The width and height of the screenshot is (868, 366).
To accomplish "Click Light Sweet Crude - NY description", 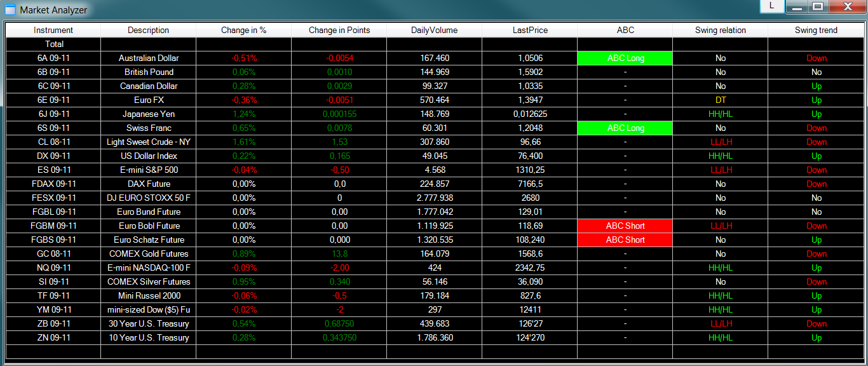I will tap(149, 142).
